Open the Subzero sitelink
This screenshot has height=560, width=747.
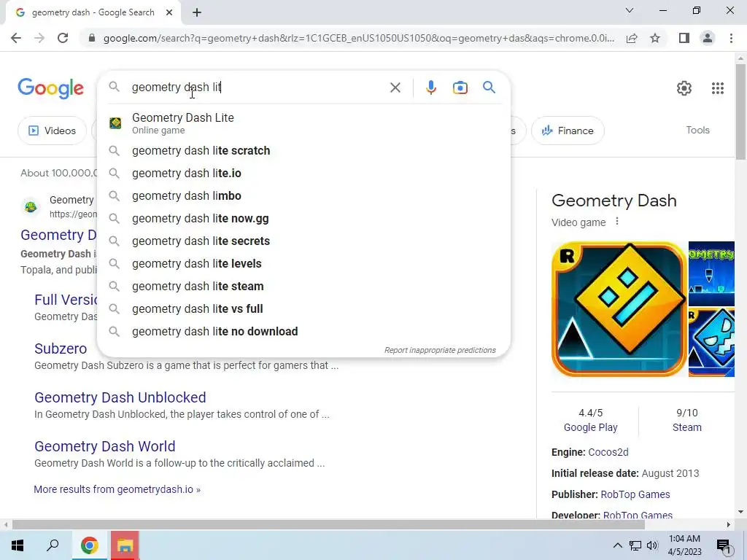pos(61,349)
